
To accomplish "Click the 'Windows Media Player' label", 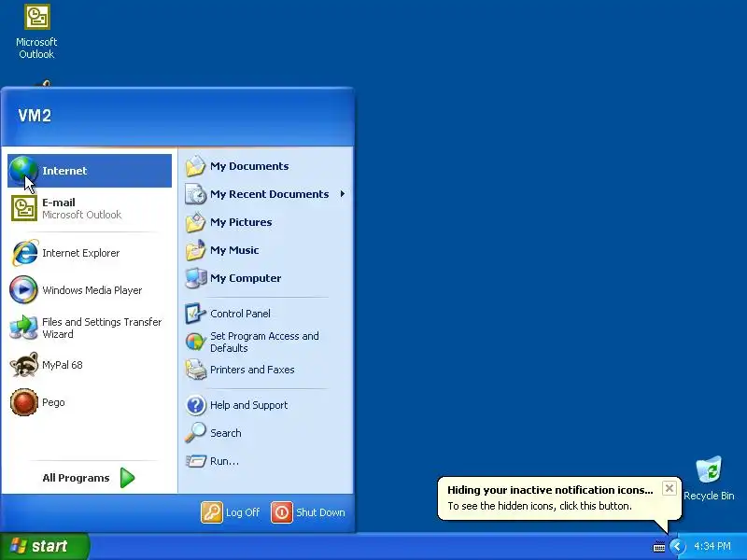I will pyautogui.click(x=92, y=290).
